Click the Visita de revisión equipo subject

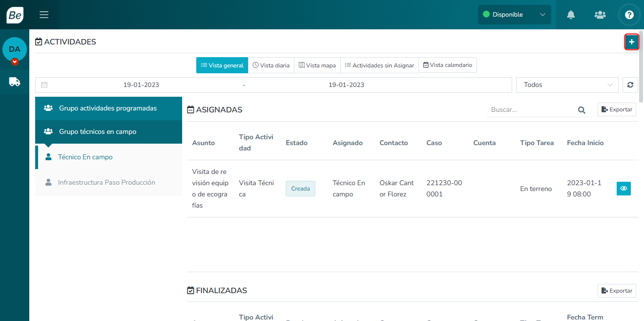pos(210,189)
